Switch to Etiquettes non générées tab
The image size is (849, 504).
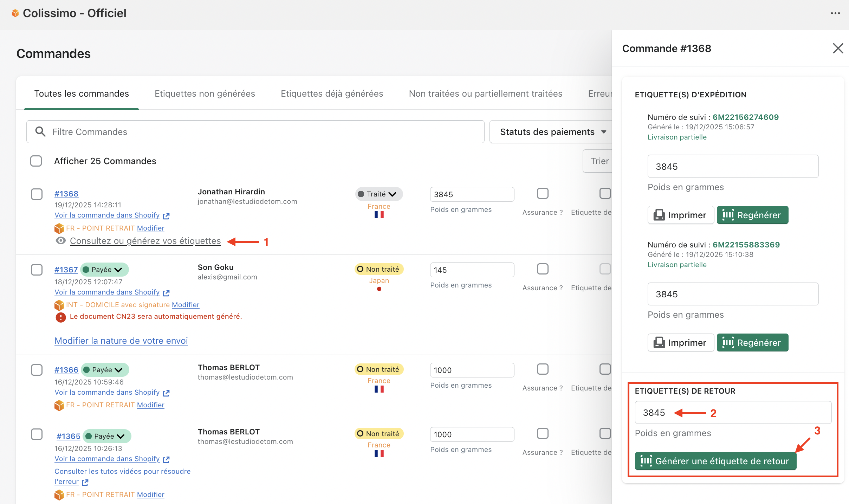(x=205, y=93)
